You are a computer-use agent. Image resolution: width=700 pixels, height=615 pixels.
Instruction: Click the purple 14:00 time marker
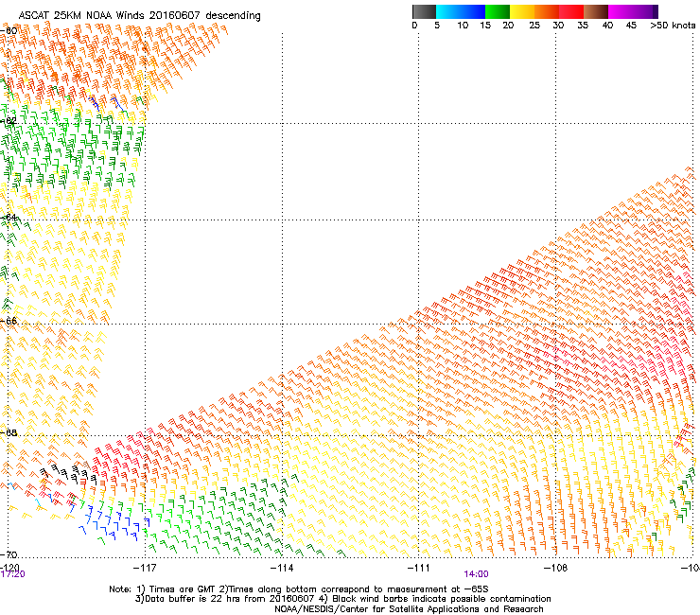[476, 574]
